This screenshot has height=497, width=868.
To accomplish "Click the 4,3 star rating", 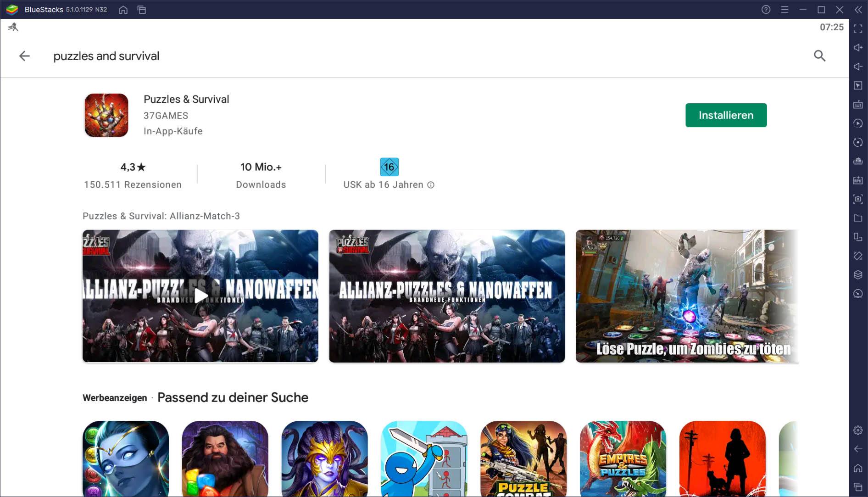I will click(133, 167).
